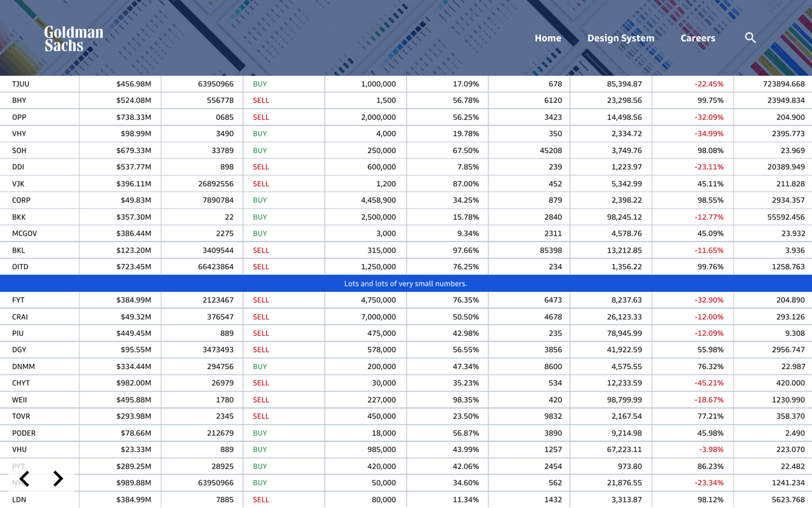Image resolution: width=812 pixels, height=508 pixels.
Task: Click the 723894.668 value in TJUU row
Action: coord(784,84)
